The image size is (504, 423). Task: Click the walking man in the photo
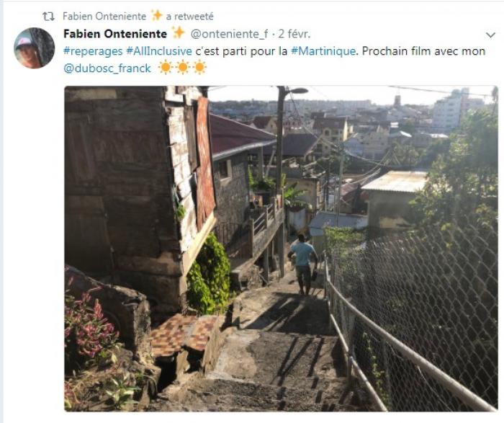(x=302, y=264)
